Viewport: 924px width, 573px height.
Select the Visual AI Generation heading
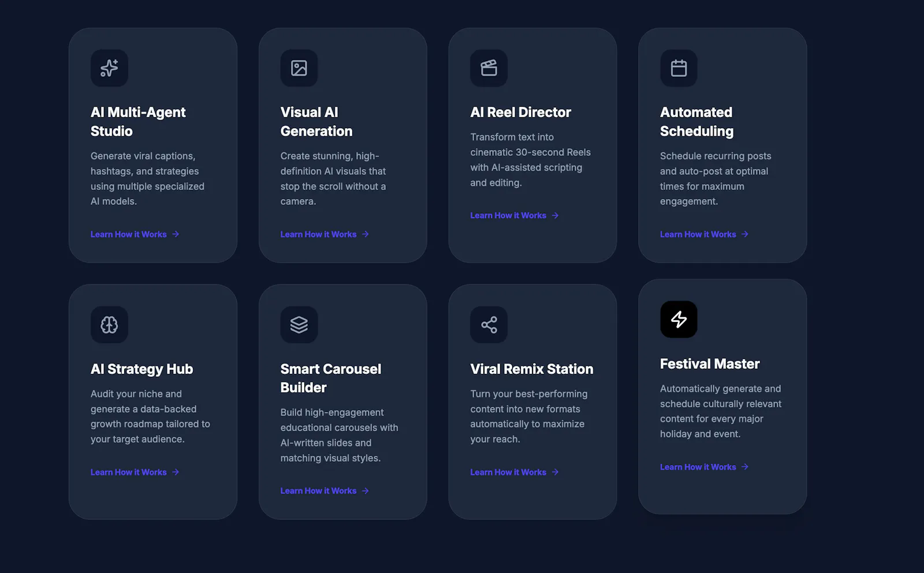pyautogui.click(x=316, y=122)
